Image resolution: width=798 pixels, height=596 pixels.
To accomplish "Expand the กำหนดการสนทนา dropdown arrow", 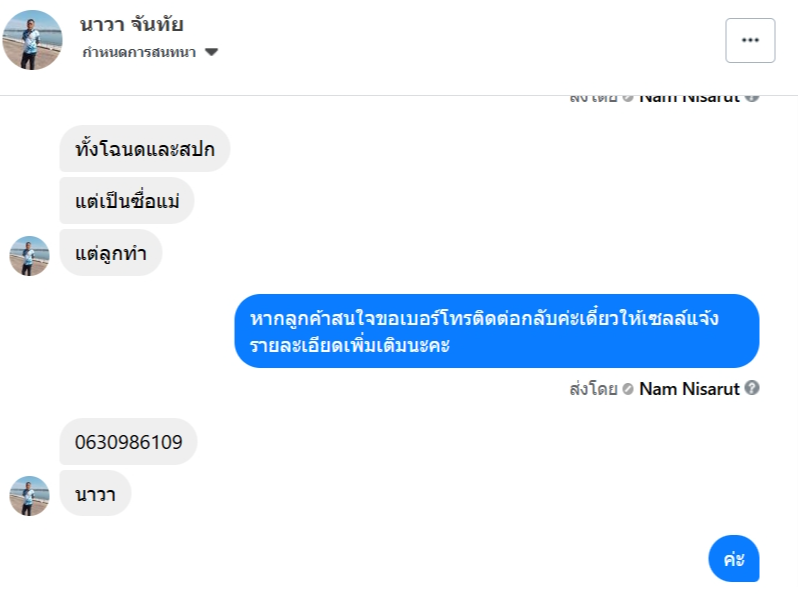I will (x=211, y=52).
